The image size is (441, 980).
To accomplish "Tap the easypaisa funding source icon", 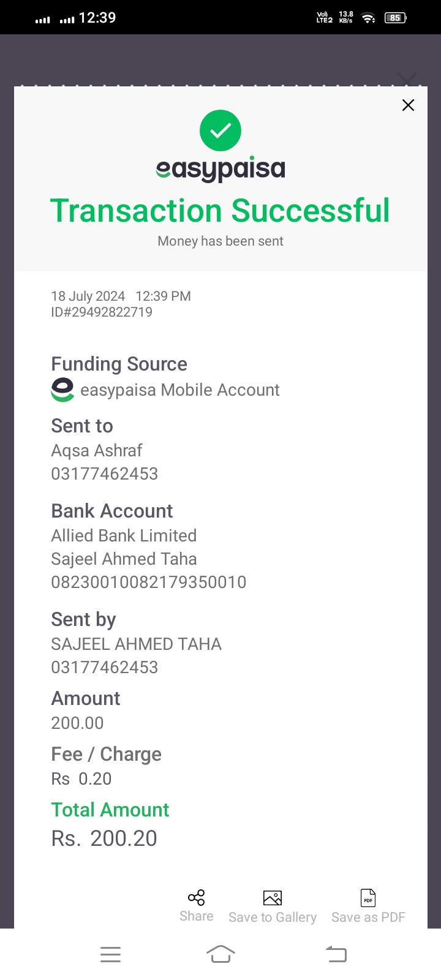I will point(62,390).
